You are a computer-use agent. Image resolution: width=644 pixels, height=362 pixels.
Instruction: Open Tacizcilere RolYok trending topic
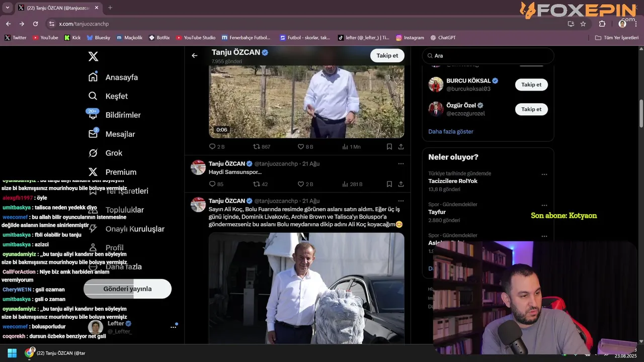click(453, 181)
